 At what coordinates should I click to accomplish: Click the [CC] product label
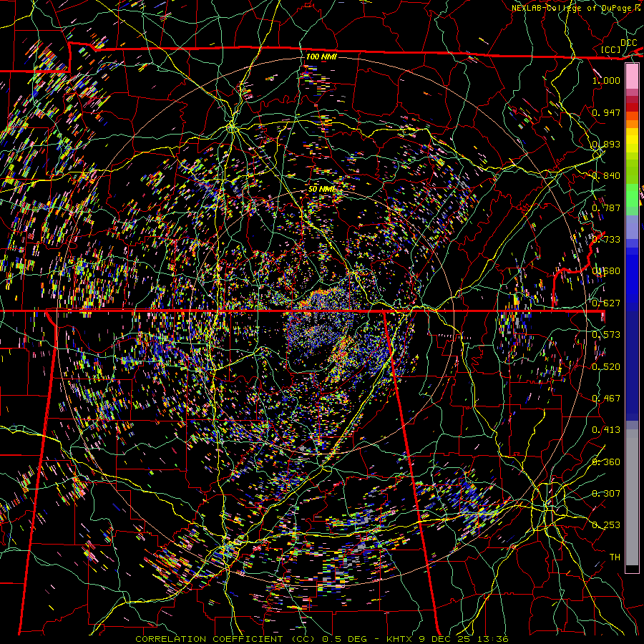coord(610,49)
